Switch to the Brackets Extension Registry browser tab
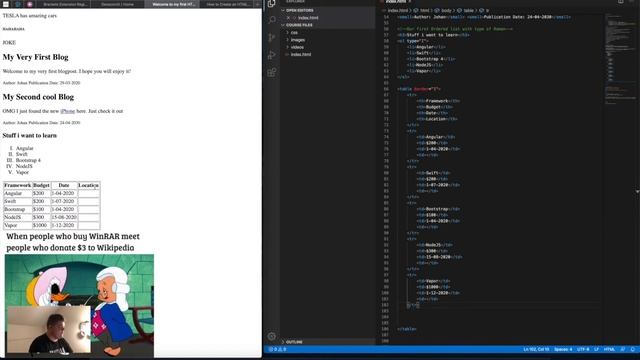This screenshot has width=640, height=360. point(64,4)
